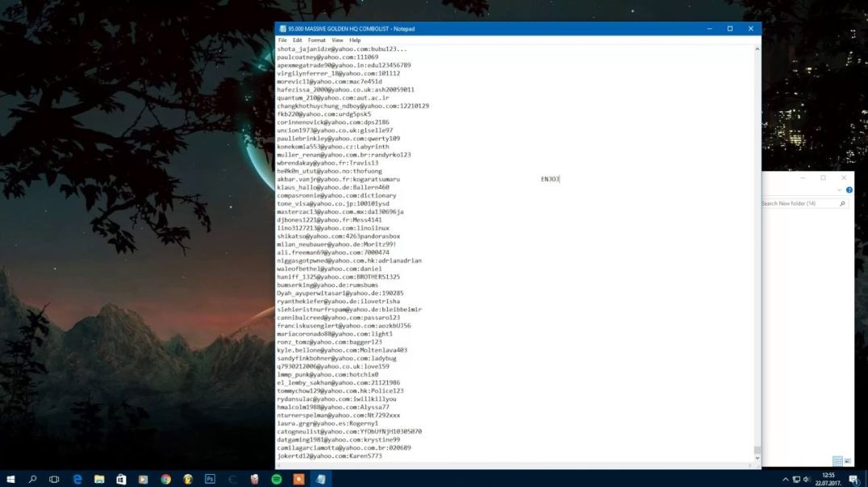
Task: Open the Microsoft Store taskbar icon
Action: (x=121, y=479)
